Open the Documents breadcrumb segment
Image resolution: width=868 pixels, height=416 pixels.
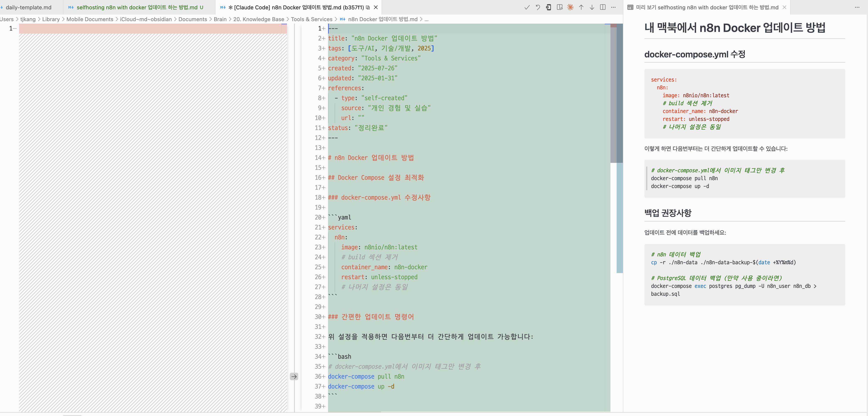click(x=192, y=19)
